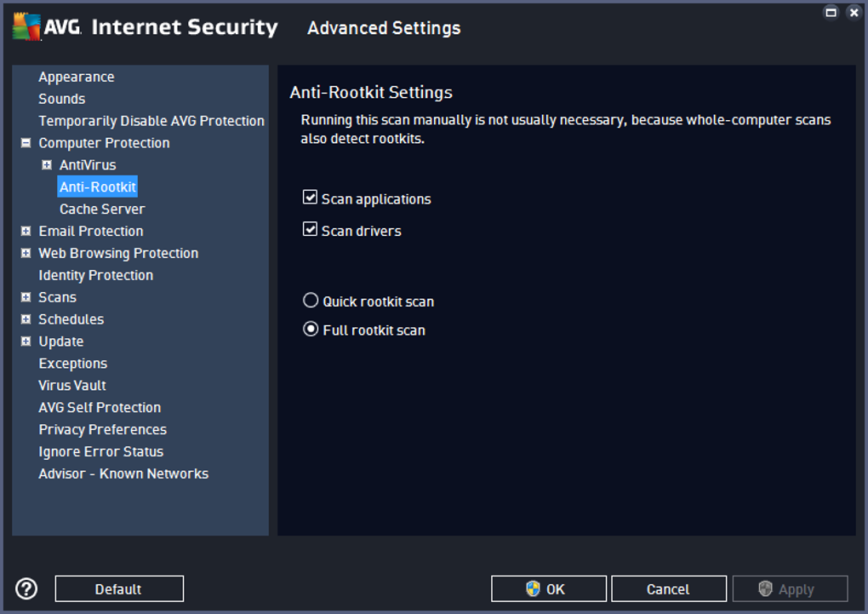
Task: Select the Quick rootkit scan option
Action: coord(311,301)
